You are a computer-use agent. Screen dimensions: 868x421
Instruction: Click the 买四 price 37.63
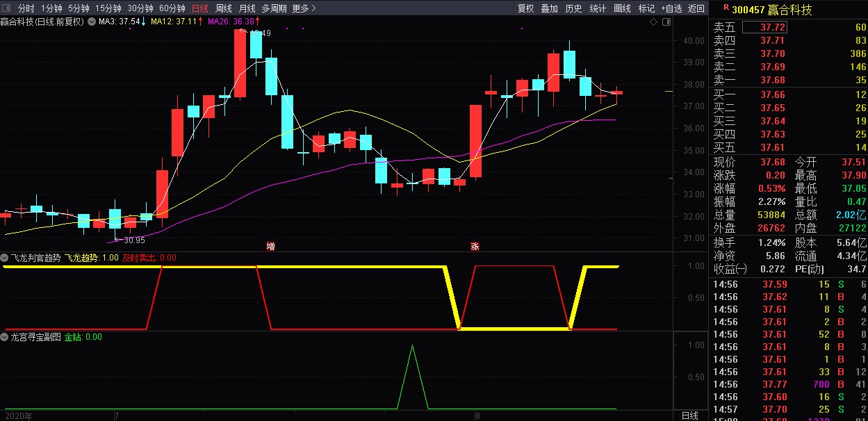(x=773, y=134)
